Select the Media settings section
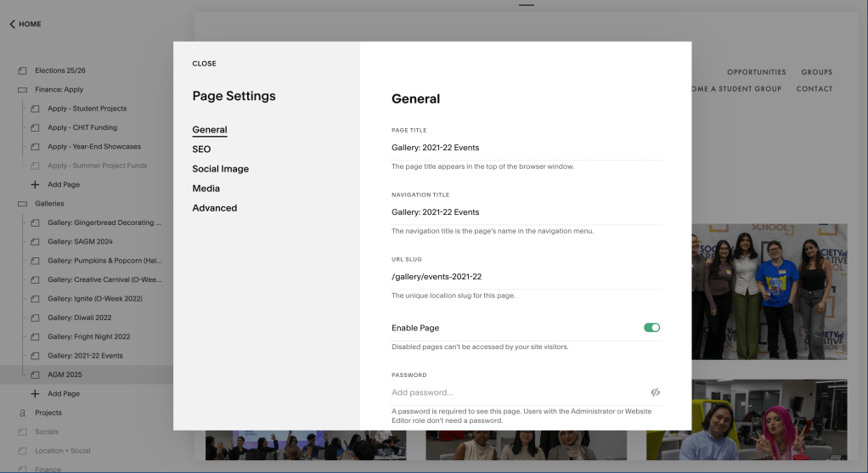This screenshot has height=473, width=868. coord(206,189)
